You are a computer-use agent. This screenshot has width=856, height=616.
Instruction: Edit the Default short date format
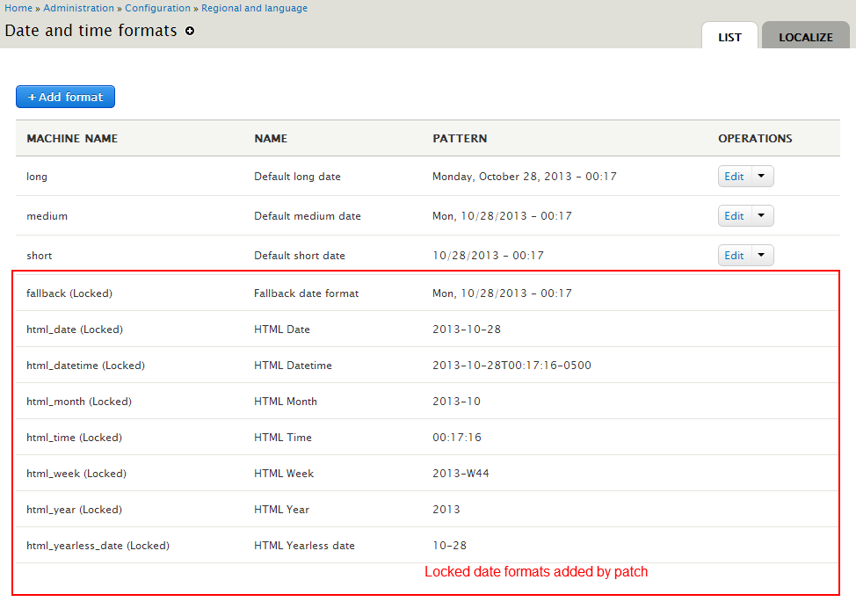[x=734, y=256]
